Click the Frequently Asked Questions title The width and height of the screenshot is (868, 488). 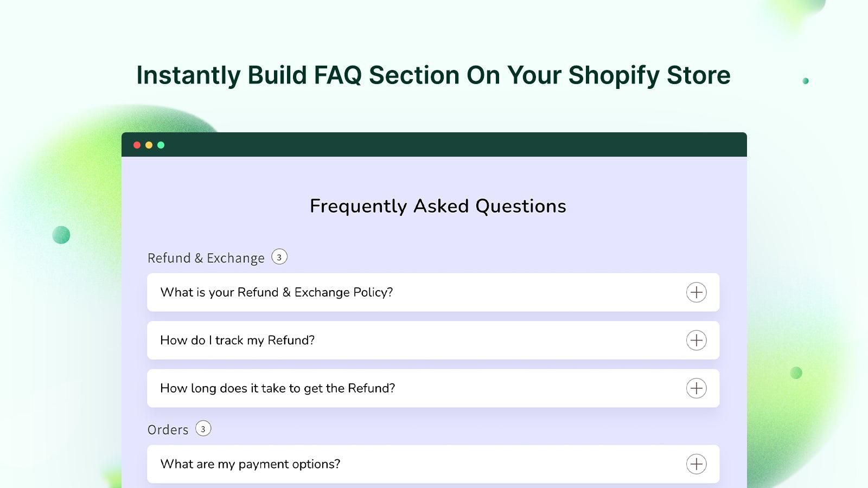pos(437,206)
